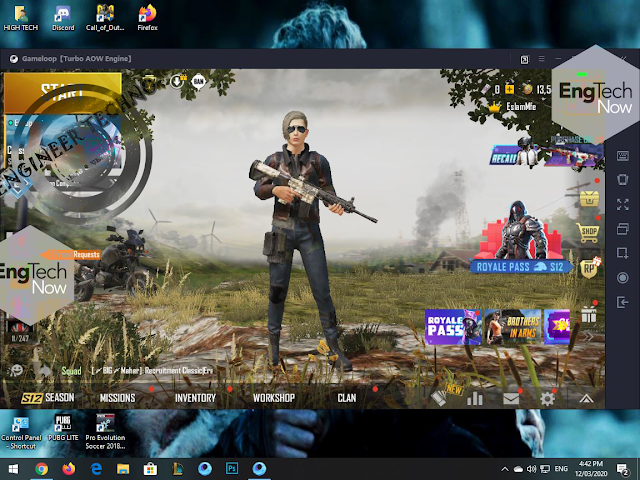Screen dimensions: 640x480
Task: Open the gift box icon
Action: (x=589, y=314)
